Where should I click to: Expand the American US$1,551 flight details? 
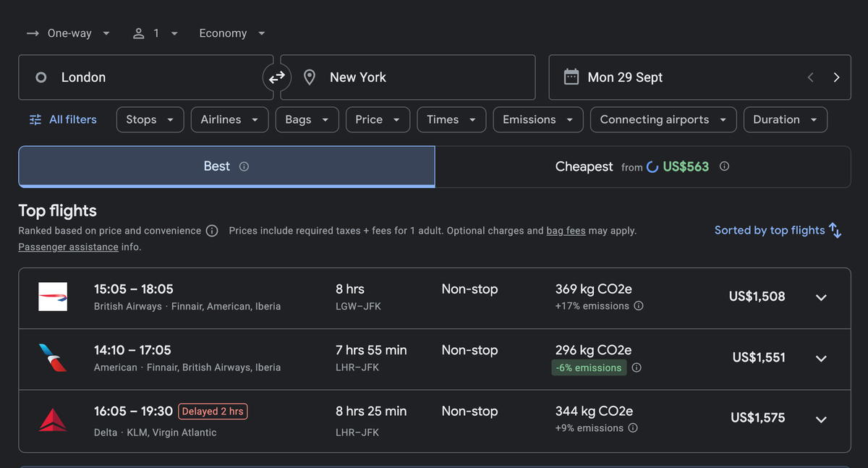pos(821,358)
